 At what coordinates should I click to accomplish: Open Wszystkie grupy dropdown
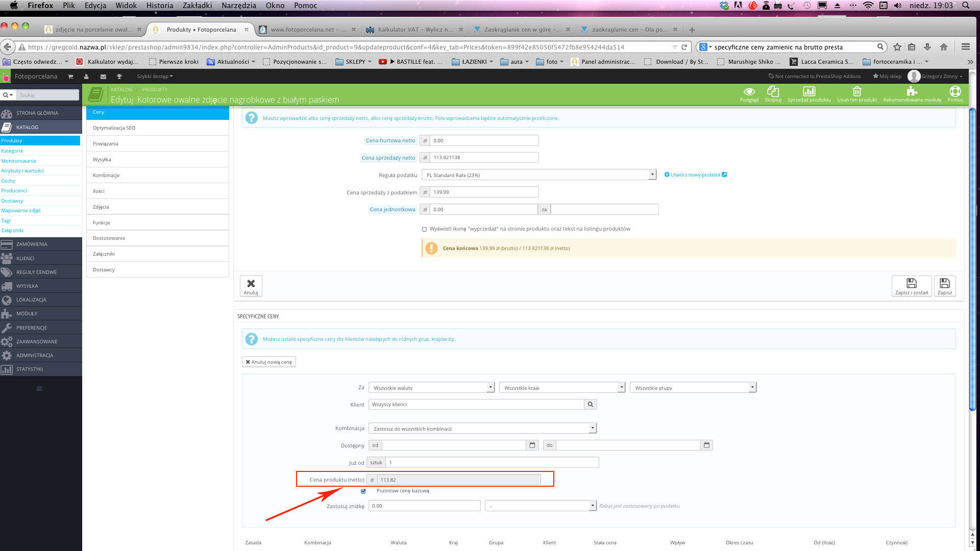pyautogui.click(x=693, y=388)
